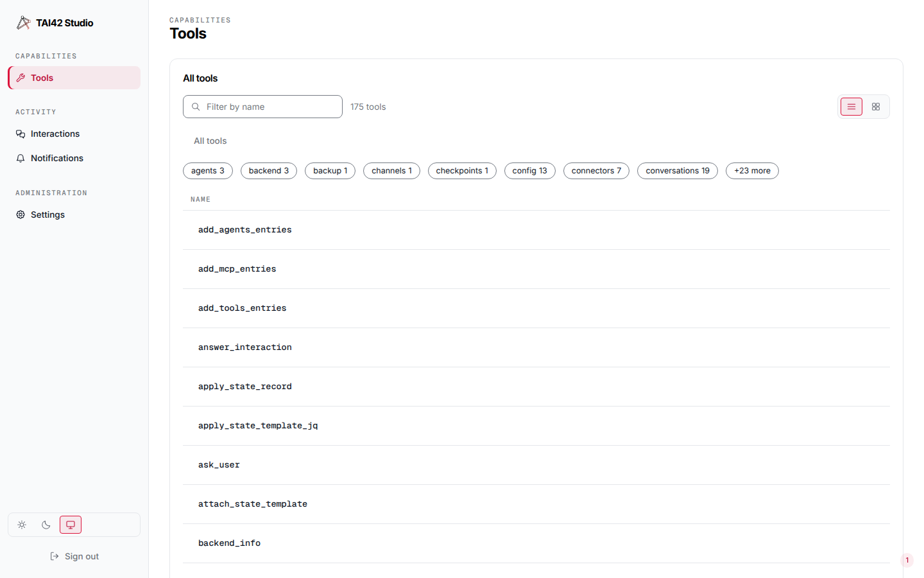Click the 175 tools count label

(x=368, y=107)
